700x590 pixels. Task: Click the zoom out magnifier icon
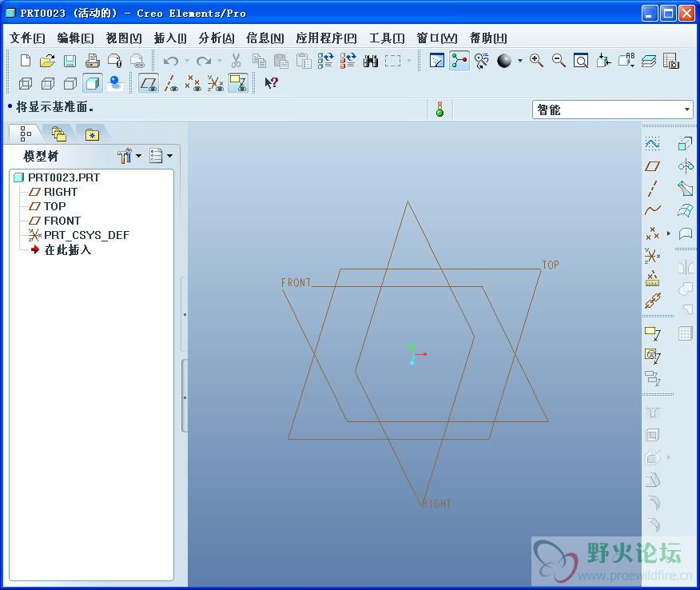coord(559,60)
